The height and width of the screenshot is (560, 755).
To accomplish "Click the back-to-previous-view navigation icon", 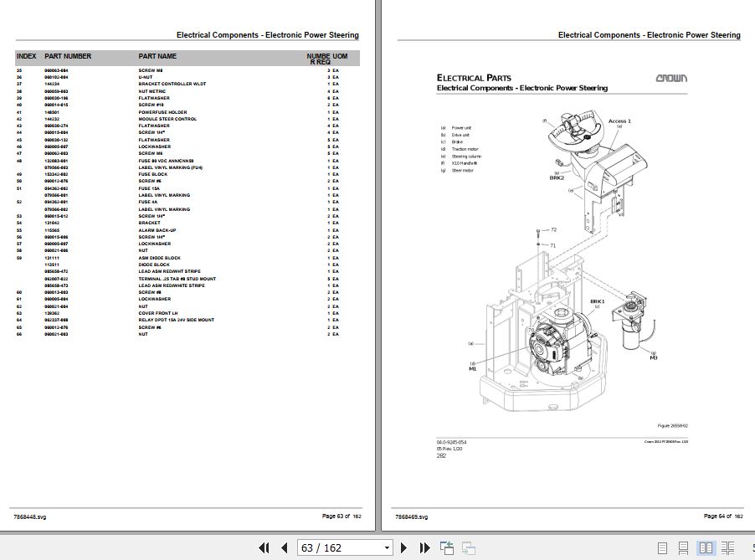I will click(x=447, y=547).
